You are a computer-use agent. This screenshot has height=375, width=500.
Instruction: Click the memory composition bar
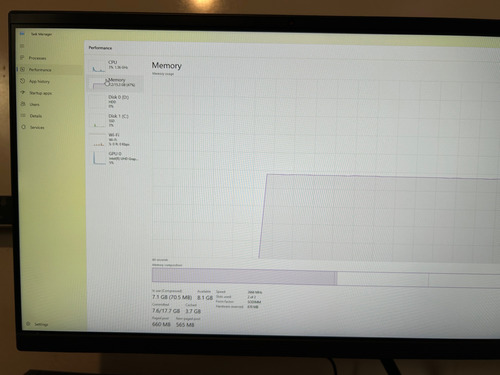click(x=326, y=277)
